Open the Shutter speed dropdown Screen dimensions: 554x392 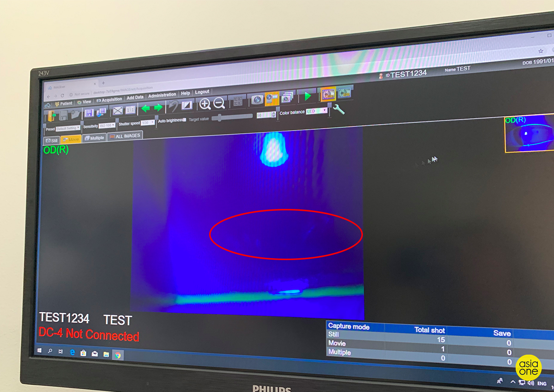point(148,123)
